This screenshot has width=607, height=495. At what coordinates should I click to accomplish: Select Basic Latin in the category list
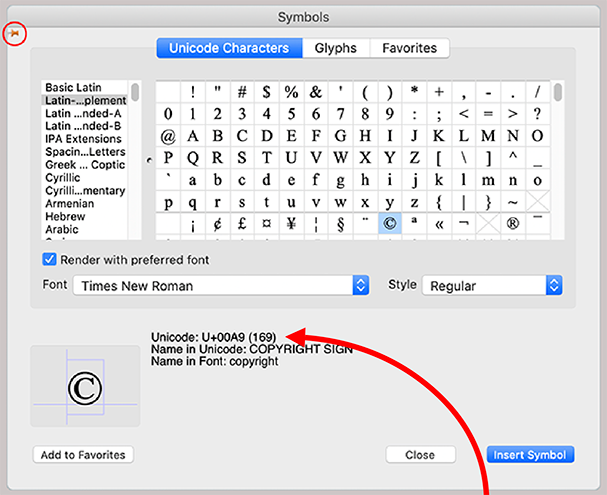(73, 88)
